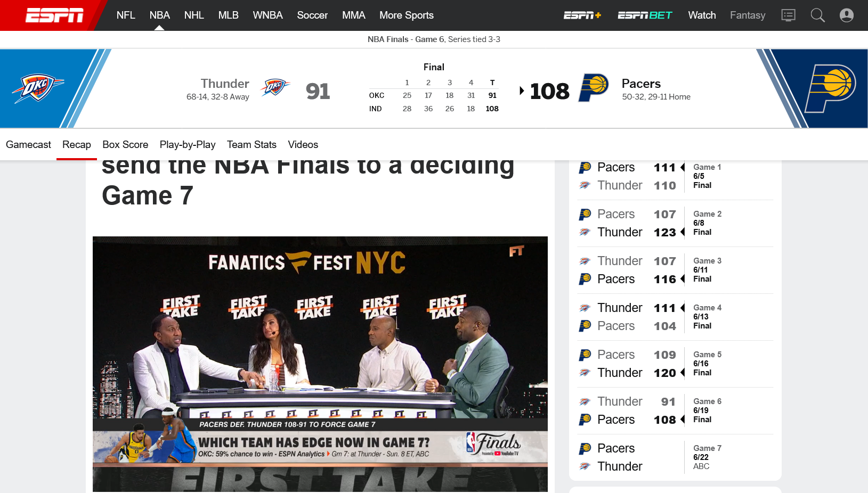Viewport: 868px width, 493px height.
Task: Click the small Pacers logo beside the score 108
Action: point(594,88)
